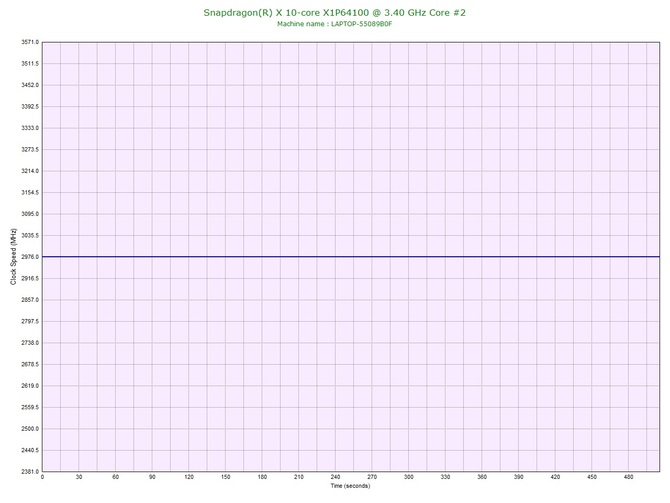
Task: Click the Time (seconds) axis title
Action: pos(350,486)
